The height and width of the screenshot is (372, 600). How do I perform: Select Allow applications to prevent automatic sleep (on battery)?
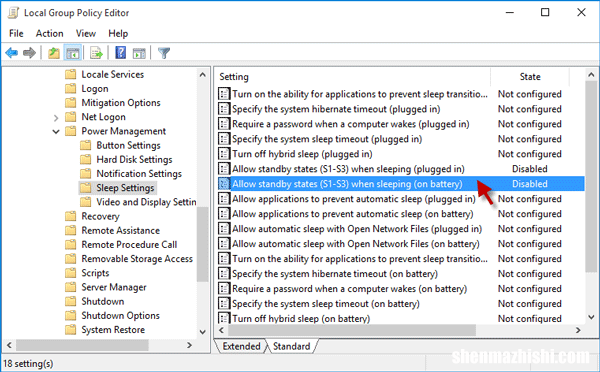click(352, 214)
